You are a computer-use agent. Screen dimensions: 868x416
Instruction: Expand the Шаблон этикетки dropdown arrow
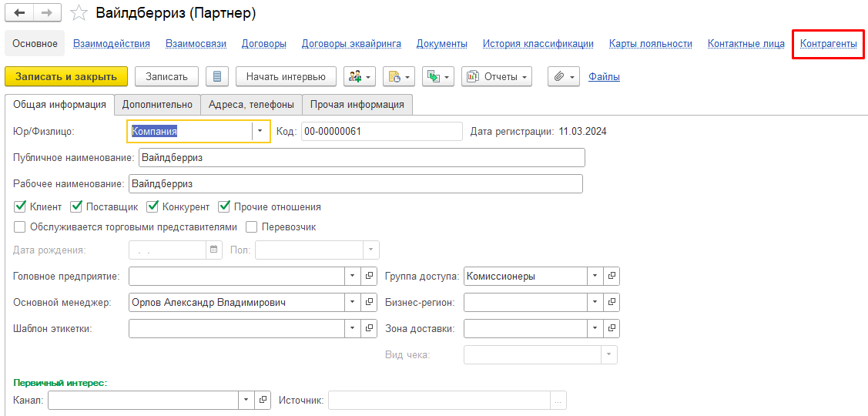point(353,328)
